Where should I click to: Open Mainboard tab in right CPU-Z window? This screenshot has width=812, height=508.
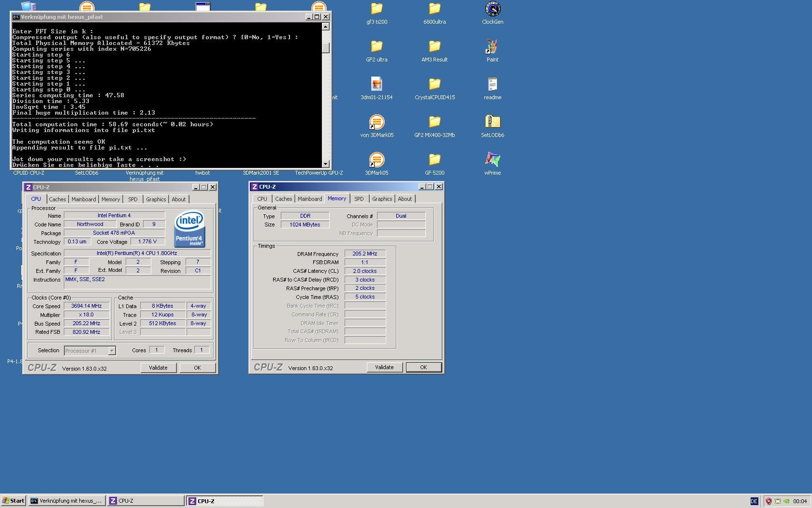pos(310,199)
